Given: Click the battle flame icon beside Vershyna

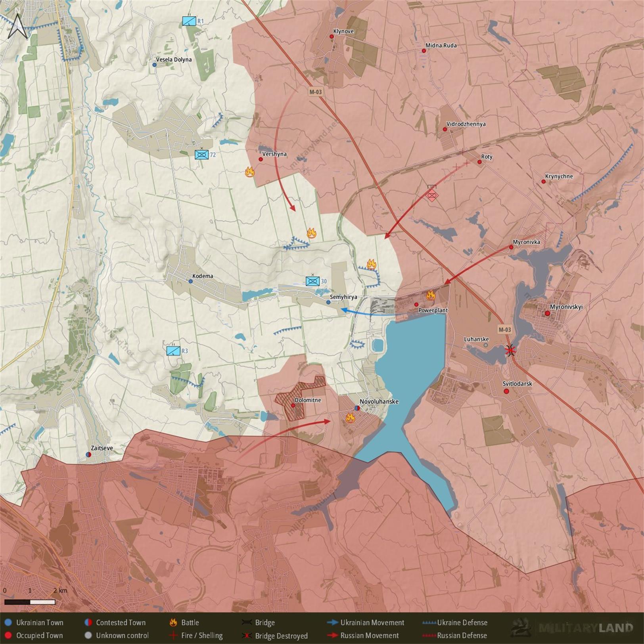Looking at the screenshot, I should click(x=249, y=172).
